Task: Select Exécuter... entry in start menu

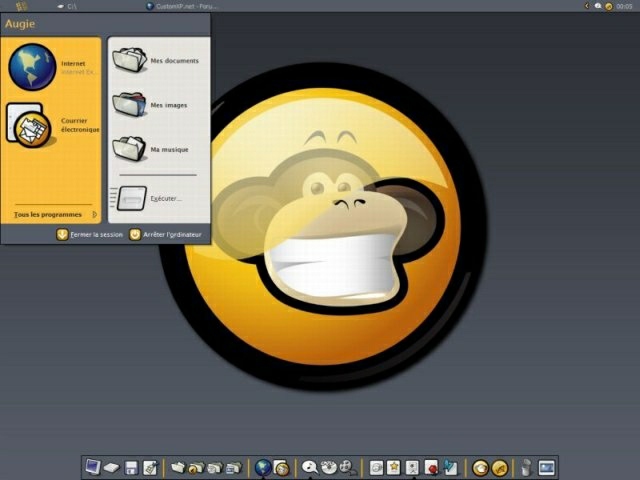Action: coord(166,198)
